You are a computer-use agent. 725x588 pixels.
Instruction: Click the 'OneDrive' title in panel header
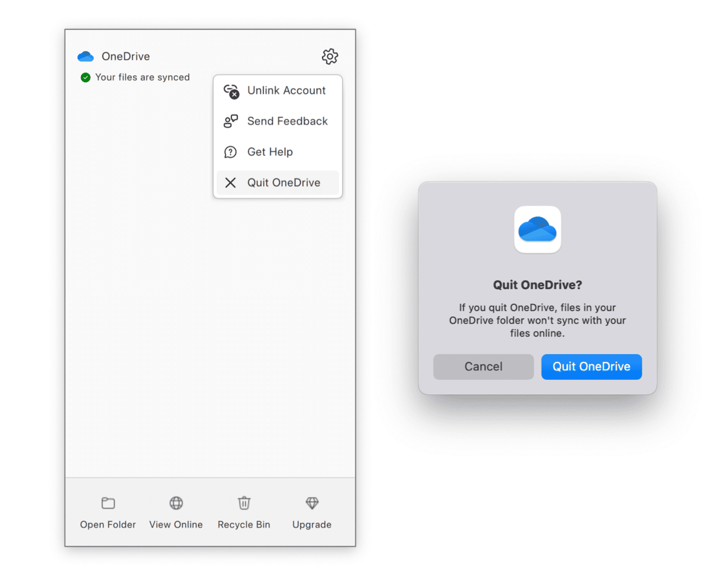point(126,56)
